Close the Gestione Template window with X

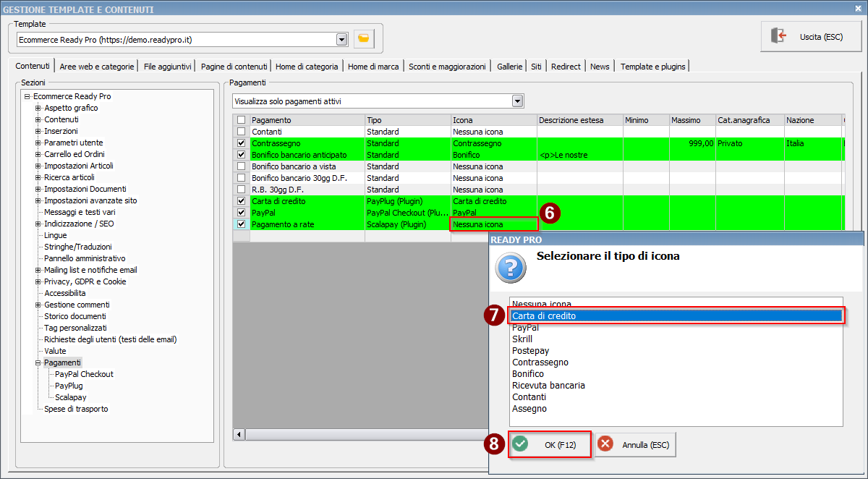859,9
